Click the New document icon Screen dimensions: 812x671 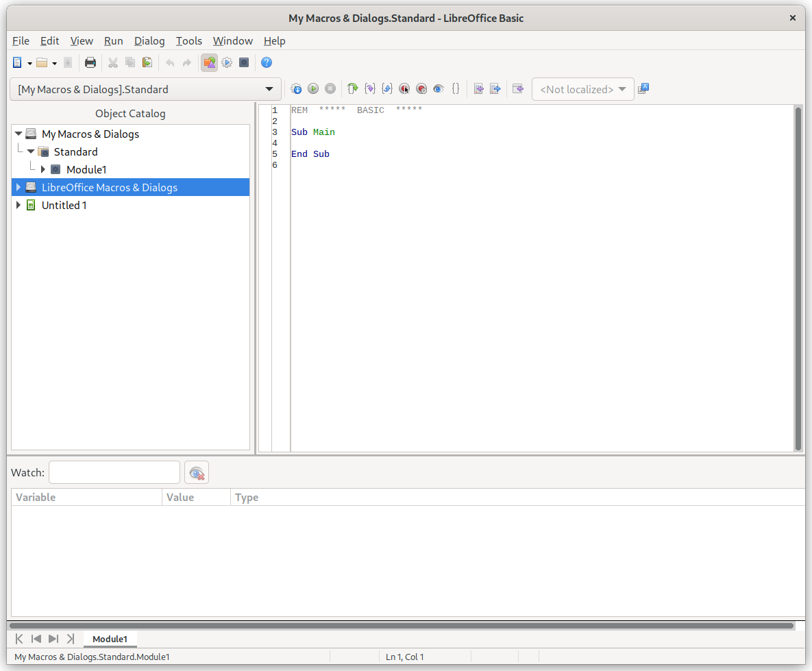(17, 62)
